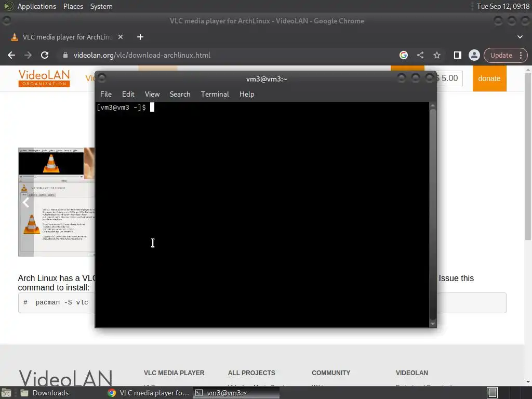The height and width of the screenshot is (399, 532).
Task: Click the Chrome forward arrow
Action: (x=28, y=55)
